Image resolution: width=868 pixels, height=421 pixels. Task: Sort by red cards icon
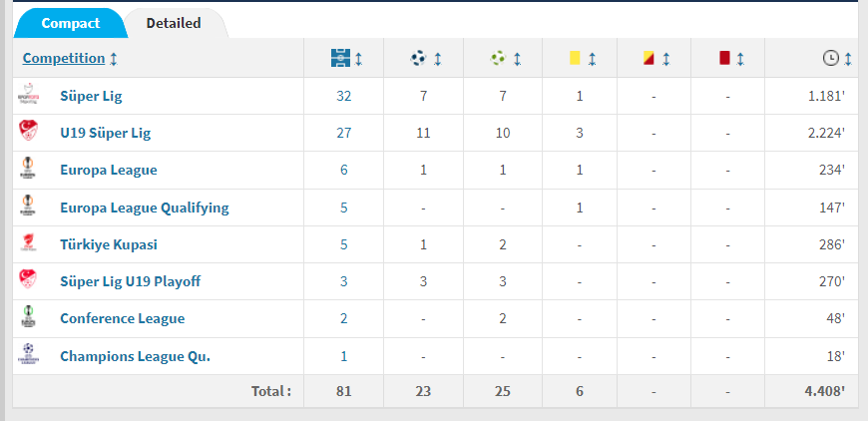point(724,58)
